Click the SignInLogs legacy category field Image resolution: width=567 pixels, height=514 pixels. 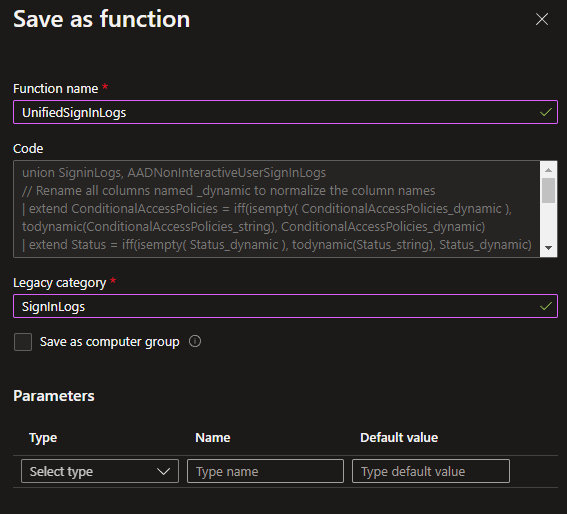pos(285,306)
